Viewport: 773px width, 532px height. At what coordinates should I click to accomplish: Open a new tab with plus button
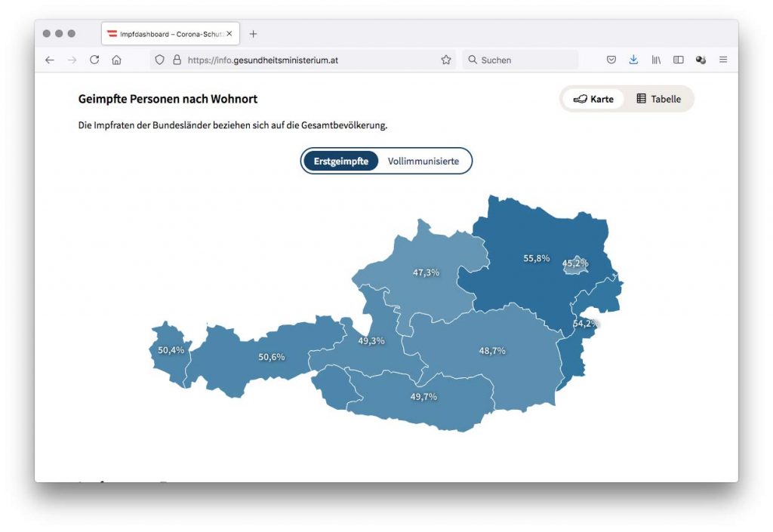tap(253, 34)
